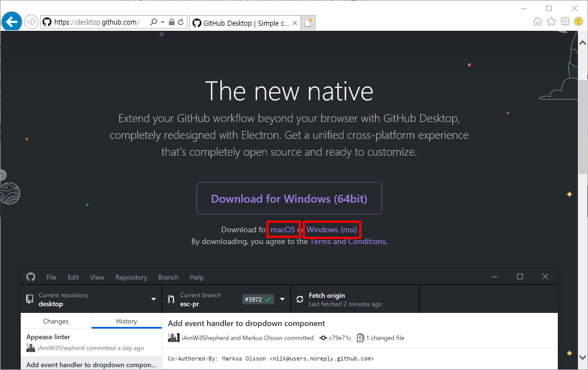Open favorites with the star icon
Screen dimensions: 588x370
pos(551,21)
